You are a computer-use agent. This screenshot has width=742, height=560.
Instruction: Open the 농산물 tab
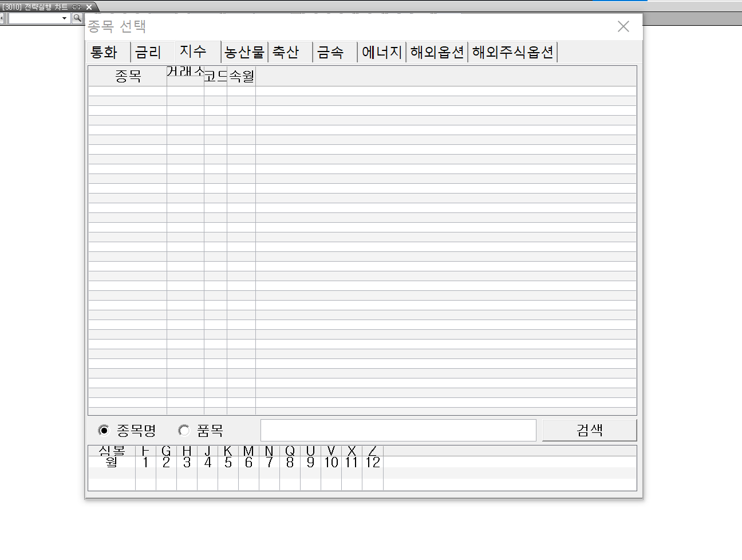[x=244, y=52]
